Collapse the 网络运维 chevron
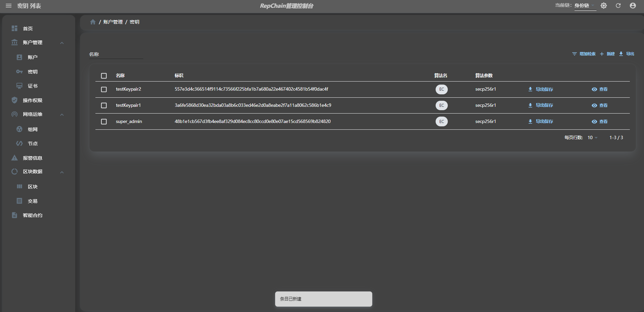 [62, 115]
